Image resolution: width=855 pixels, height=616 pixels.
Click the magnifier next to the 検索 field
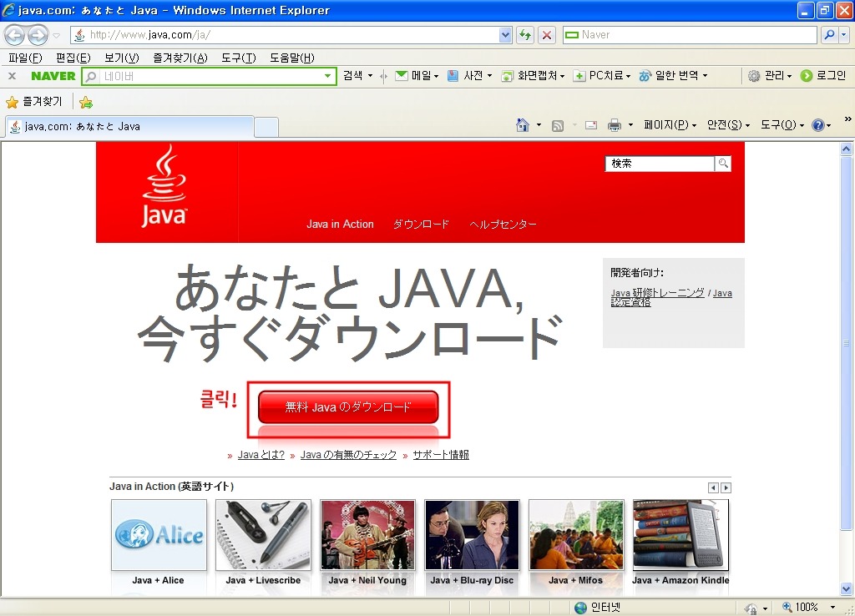pyautogui.click(x=723, y=163)
